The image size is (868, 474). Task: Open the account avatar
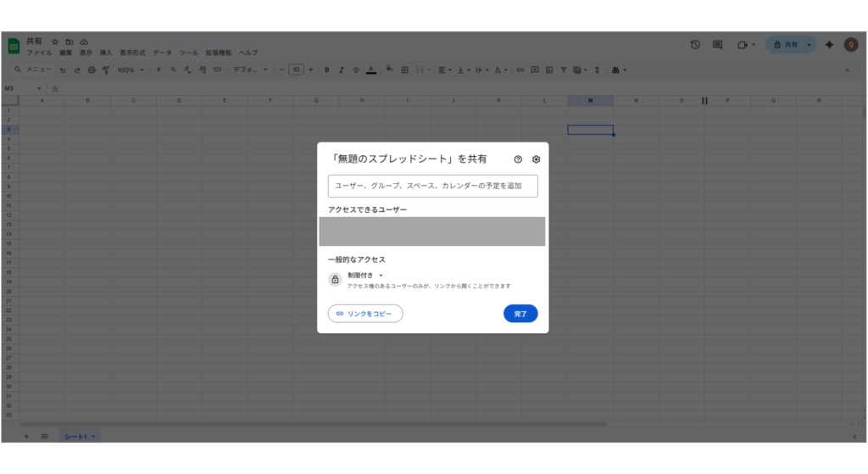click(x=851, y=45)
